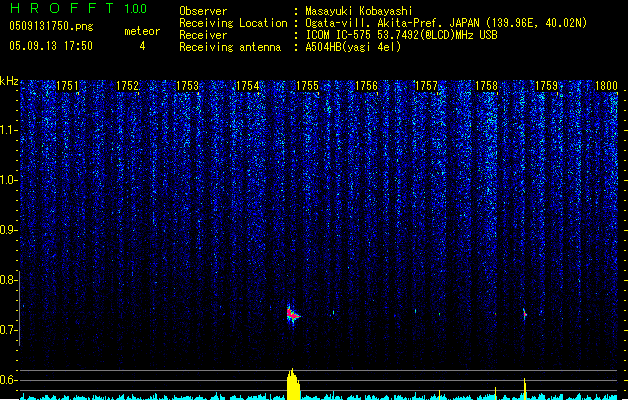
Task: Click the thin yellow power spike near 1759
Action: click(525, 389)
